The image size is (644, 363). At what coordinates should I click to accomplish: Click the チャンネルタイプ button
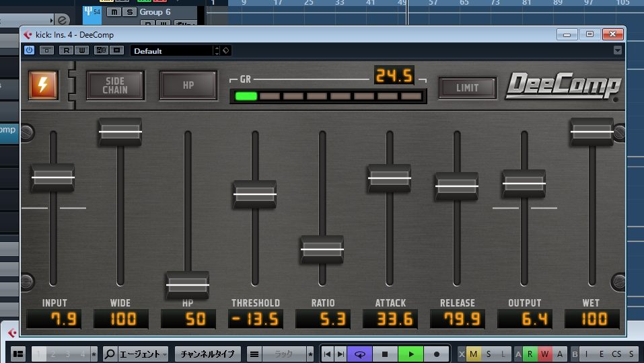pyautogui.click(x=207, y=354)
